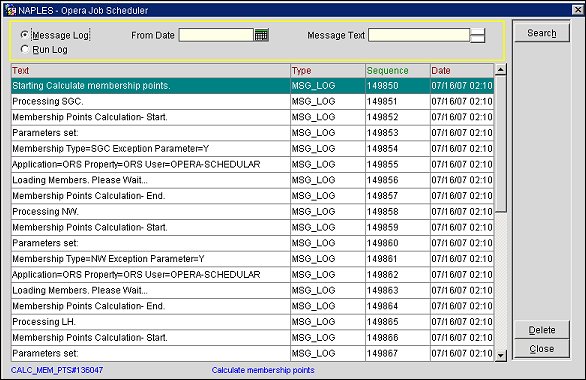The width and height of the screenshot is (586, 380).
Task: Select the Run Log radio button
Action: pos(24,49)
